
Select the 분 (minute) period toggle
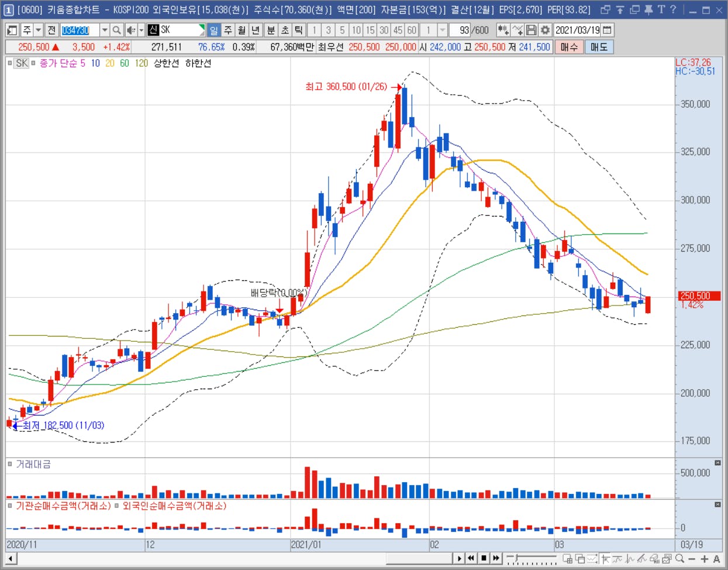[271, 30]
